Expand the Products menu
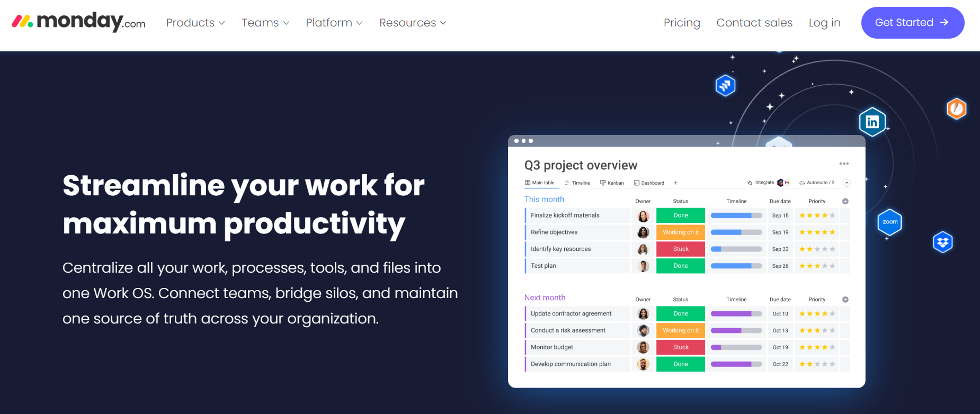The width and height of the screenshot is (980, 414). tap(195, 23)
